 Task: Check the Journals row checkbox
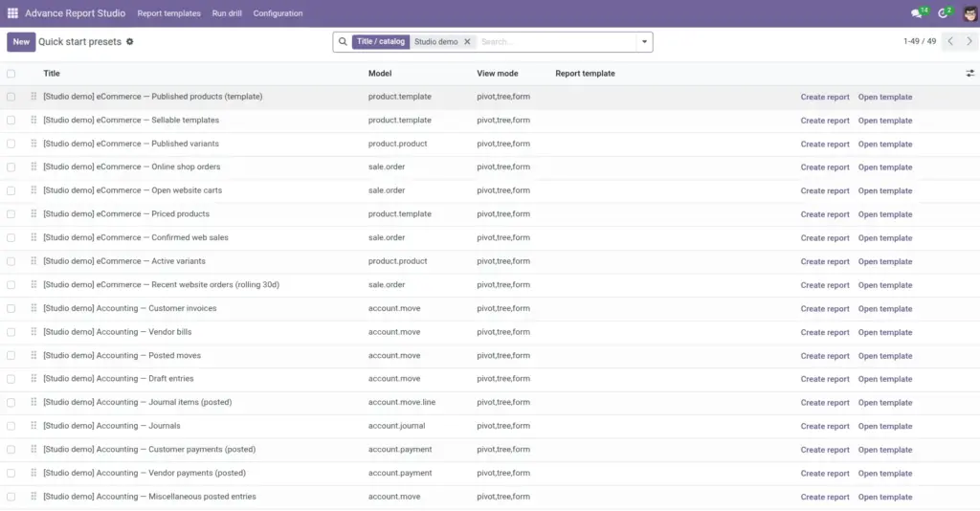pos(11,426)
